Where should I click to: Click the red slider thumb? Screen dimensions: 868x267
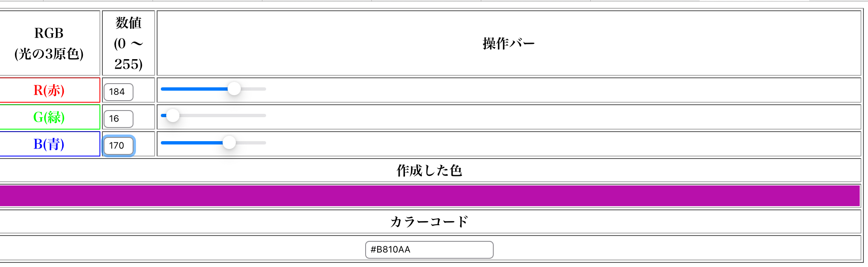point(234,89)
